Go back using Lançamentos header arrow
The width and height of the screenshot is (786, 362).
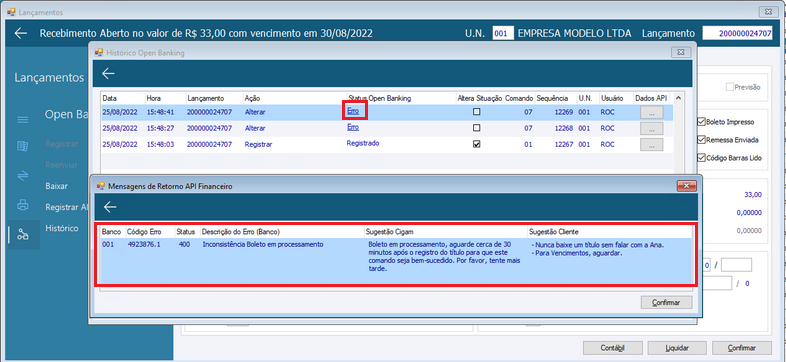(21, 33)
